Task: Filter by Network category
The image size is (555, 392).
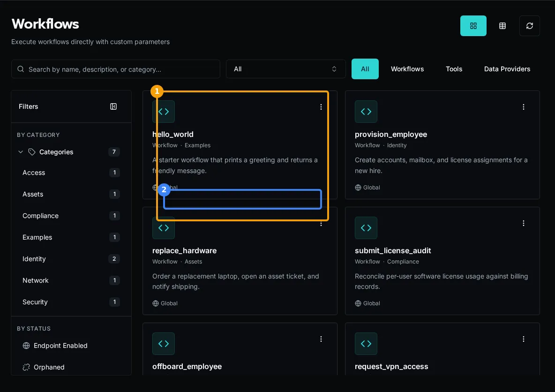Action: [x=71, y=280]
